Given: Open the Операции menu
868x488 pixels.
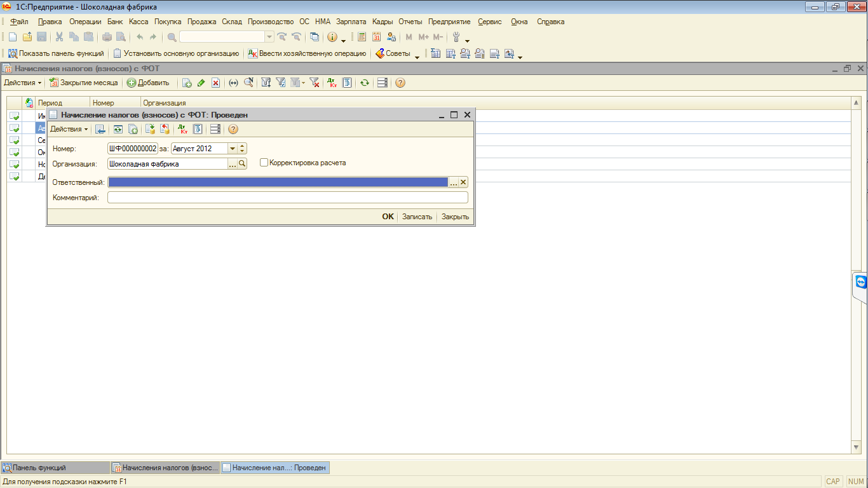Looking at the screenshot, I should 85,22.
